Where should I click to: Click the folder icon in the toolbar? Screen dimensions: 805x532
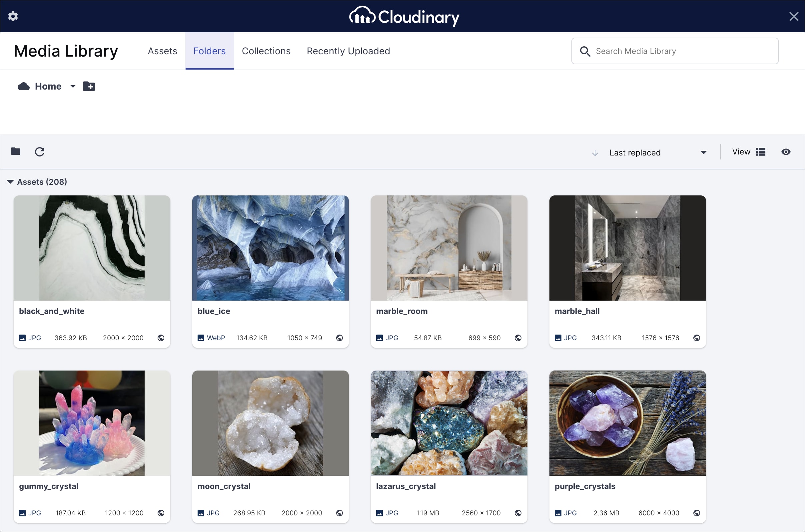[16, 151]
